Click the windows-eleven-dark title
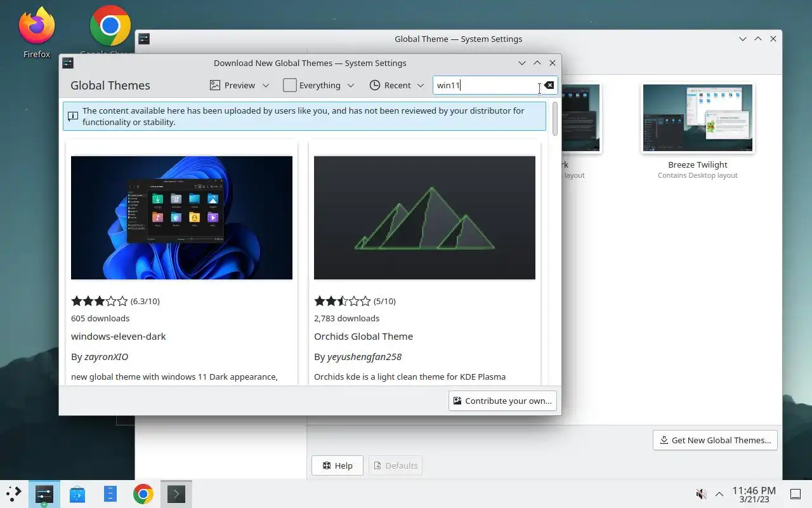The height and width of the screenshot is (508, 812). 118,336
